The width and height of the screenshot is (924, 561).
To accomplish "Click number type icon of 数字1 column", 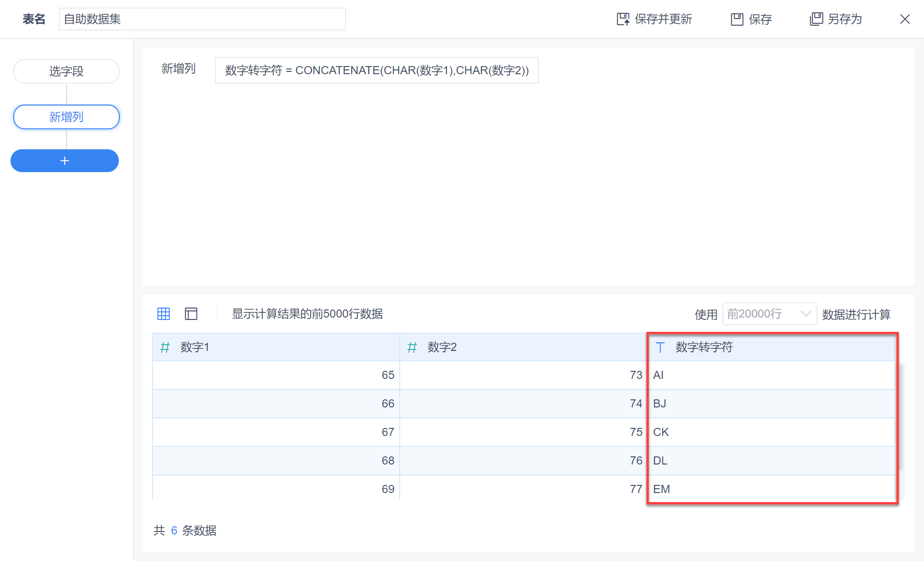I will pos(165,348).
